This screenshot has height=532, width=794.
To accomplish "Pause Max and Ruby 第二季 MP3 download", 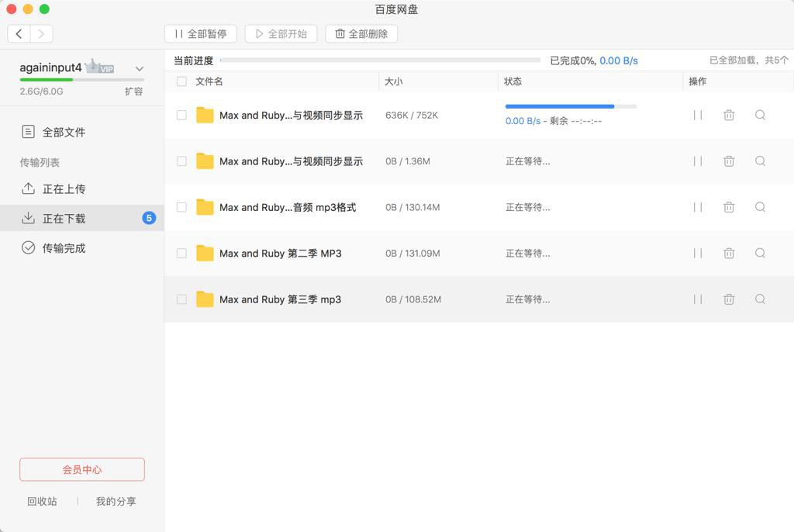I will [x=697, y=254].
